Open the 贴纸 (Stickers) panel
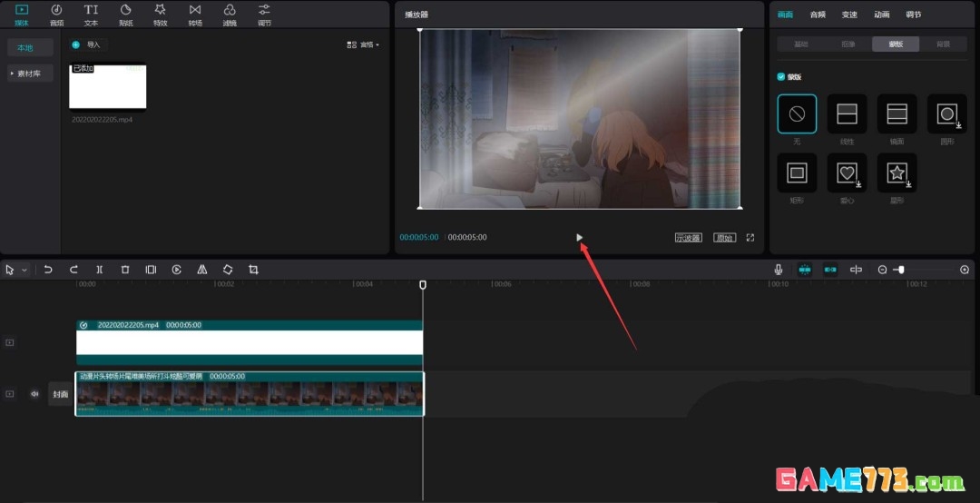The image size is (980, 503). [x=125, y=15]
